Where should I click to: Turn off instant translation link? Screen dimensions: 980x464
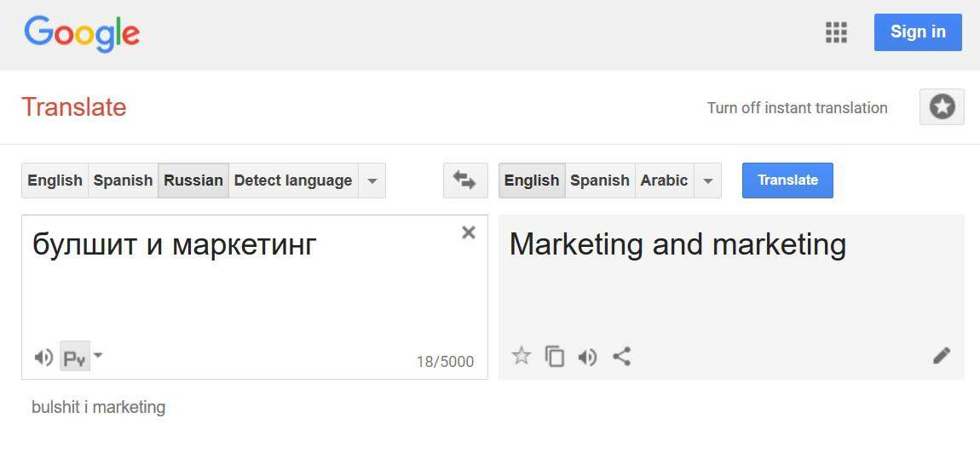point(797,108)
